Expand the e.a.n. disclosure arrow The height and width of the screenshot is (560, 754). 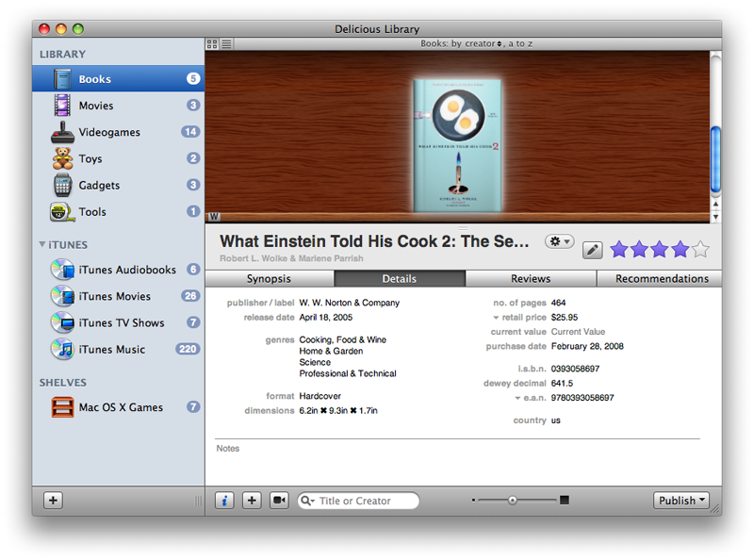pos(517,399)
